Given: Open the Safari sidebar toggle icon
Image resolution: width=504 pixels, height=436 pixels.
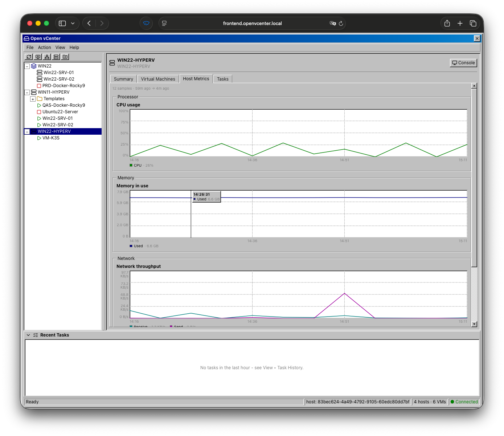Looking at the screenshot, I should (62, 23).
